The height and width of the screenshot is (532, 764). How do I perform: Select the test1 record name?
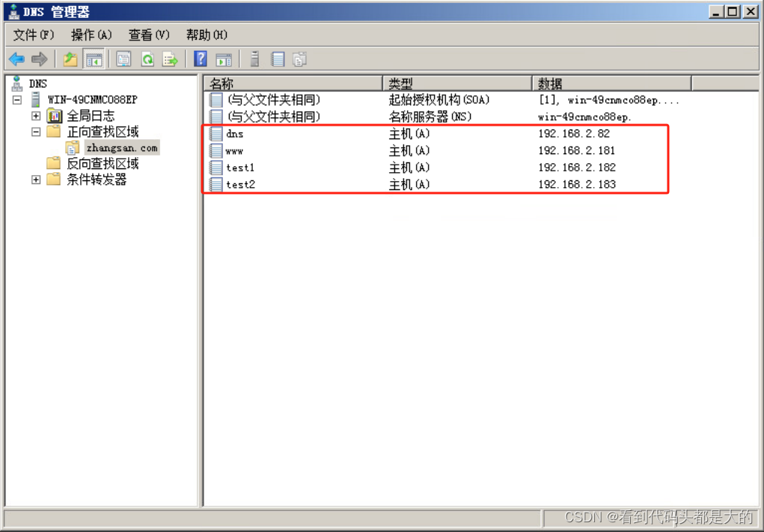[x=240, y=168]
